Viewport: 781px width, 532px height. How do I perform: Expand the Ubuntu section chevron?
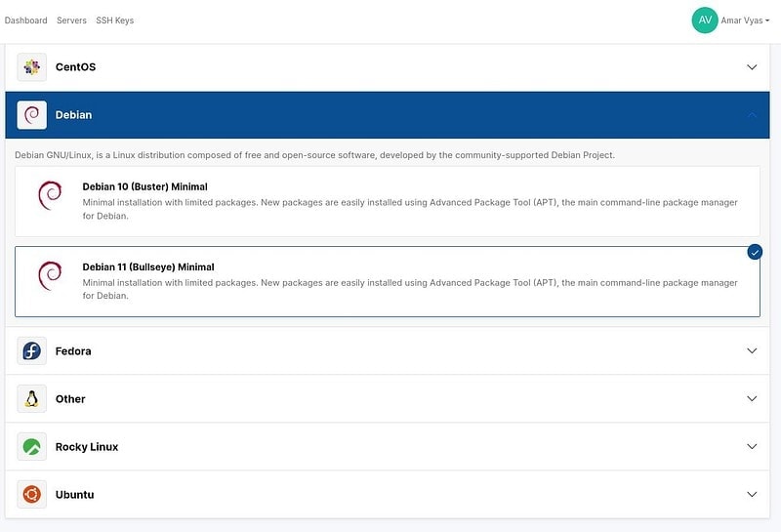click(752, 494)
